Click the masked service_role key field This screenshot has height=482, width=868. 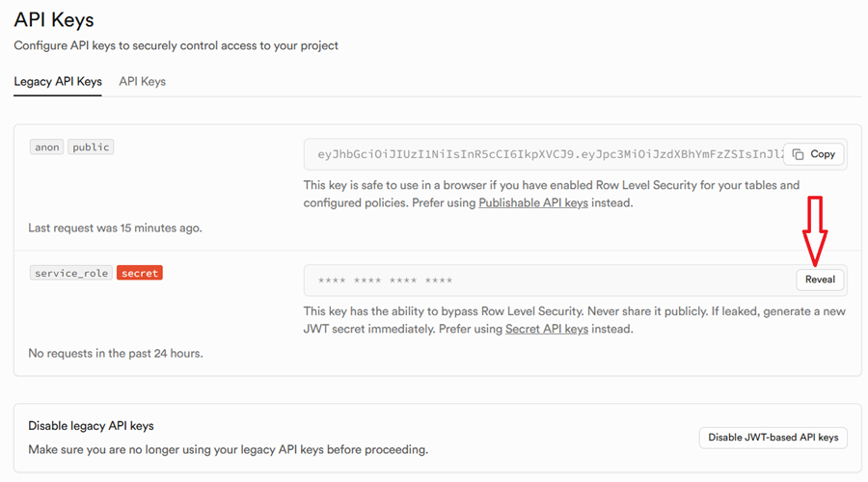click(540, 281)
